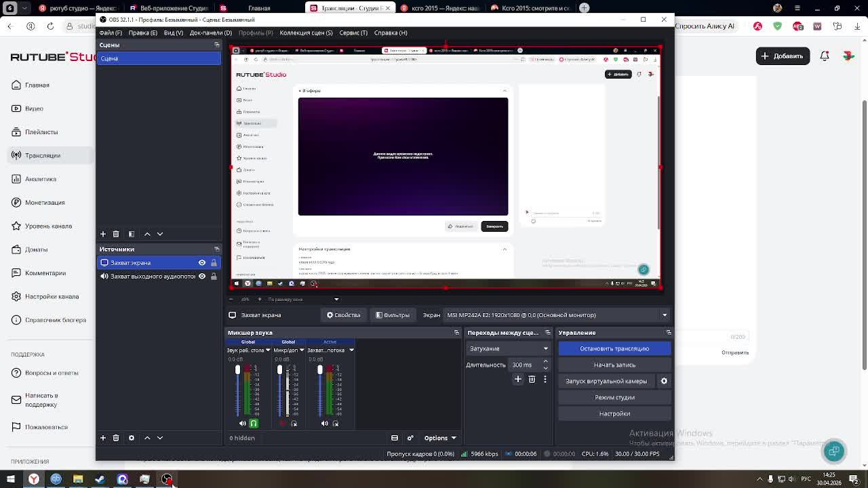Undock the Audio Mixer panel icon
Screen dimensions: 868x488
456,333
